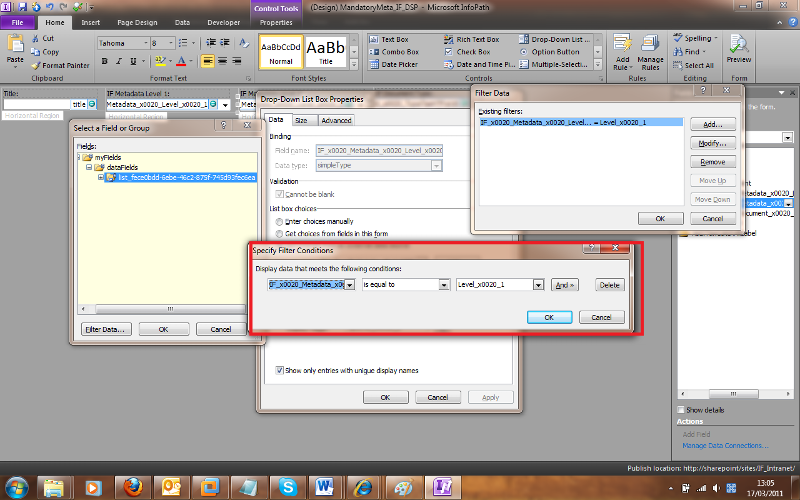Click the Windows Start orb
The height and width of the screenshot is (500, 800).
(16, 487)
